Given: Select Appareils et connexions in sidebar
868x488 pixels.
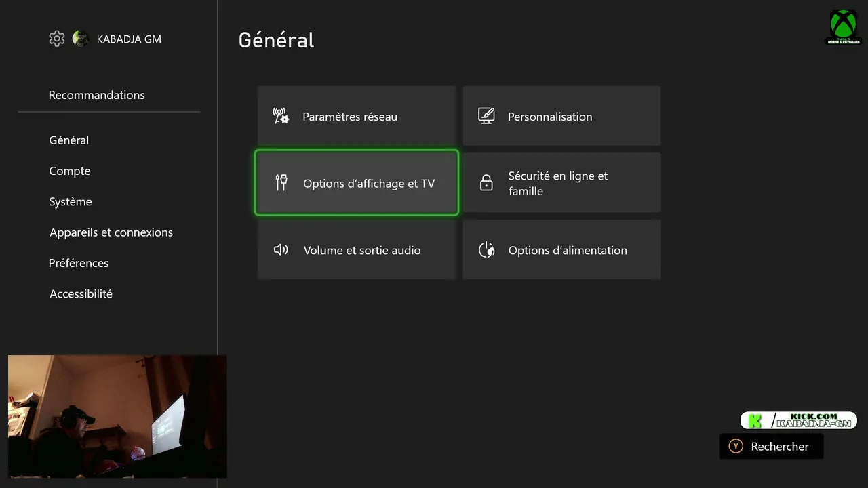Looking at the screenshot, I should coord(111,232).
